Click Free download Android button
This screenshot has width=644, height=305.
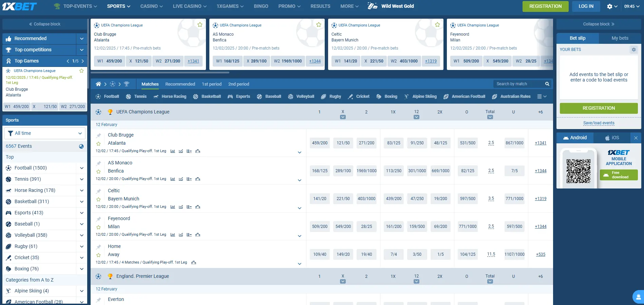[619, 175]
